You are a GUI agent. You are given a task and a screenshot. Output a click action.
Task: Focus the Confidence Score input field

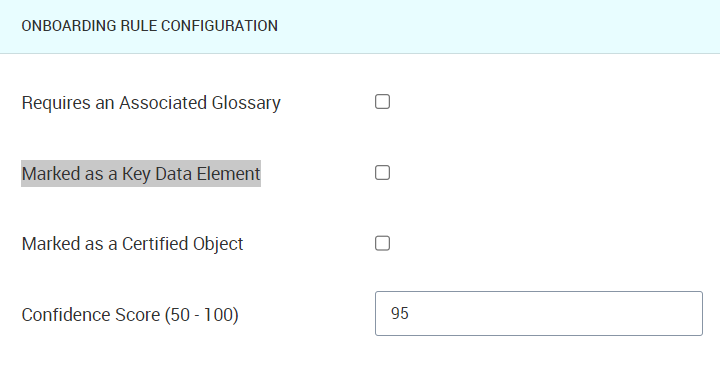coord(539,313)
